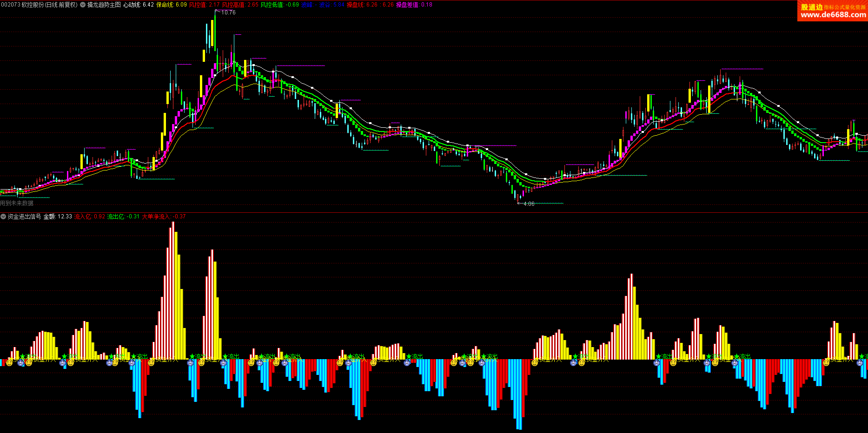Click the 10.76 highest price label
This screenshot has width=868, height=433.
pyautogui.click(x=228, y=13)
